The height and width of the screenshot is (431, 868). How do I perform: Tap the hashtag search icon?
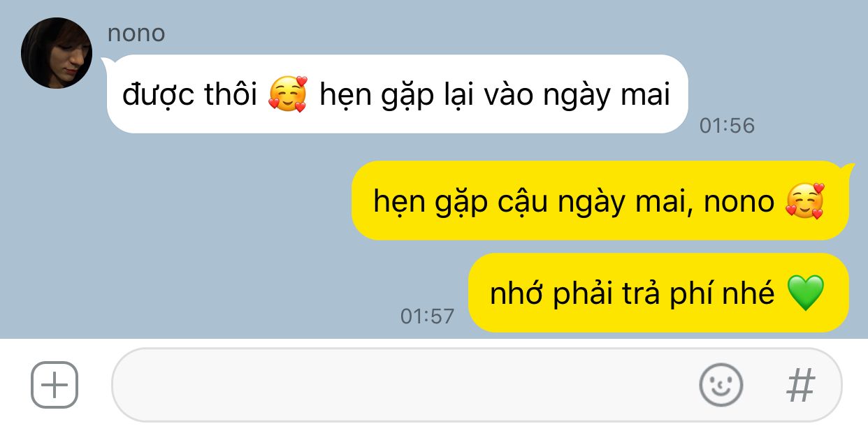coord(801,385)
